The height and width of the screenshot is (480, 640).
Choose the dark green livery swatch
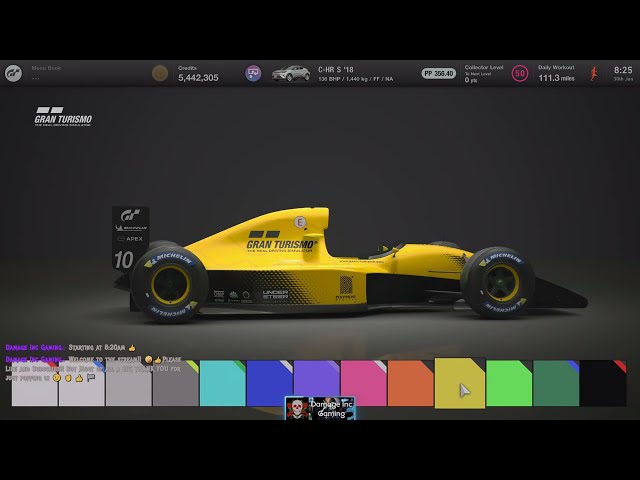[556, 383]
